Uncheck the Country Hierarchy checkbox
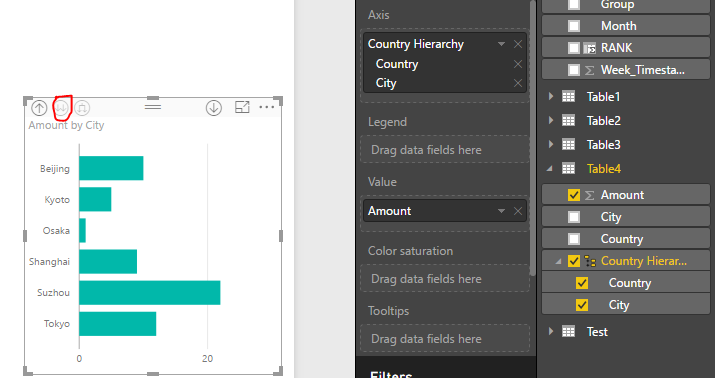Image resolution: width=715 pixels, height=378 pixels. pyautogui.click(x=574, y=261)
